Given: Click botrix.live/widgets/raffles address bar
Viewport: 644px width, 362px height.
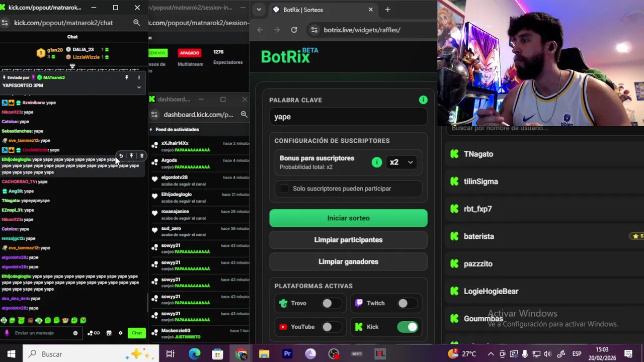Looking at the screenshot, I should coord(362,30).
